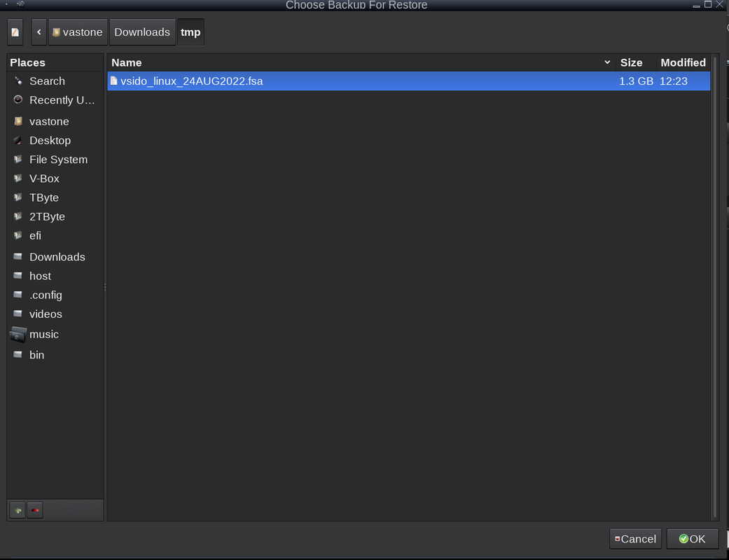729x560 pixels.
Task: Click the file list vertical scrollbar
Action: point(715,287)
